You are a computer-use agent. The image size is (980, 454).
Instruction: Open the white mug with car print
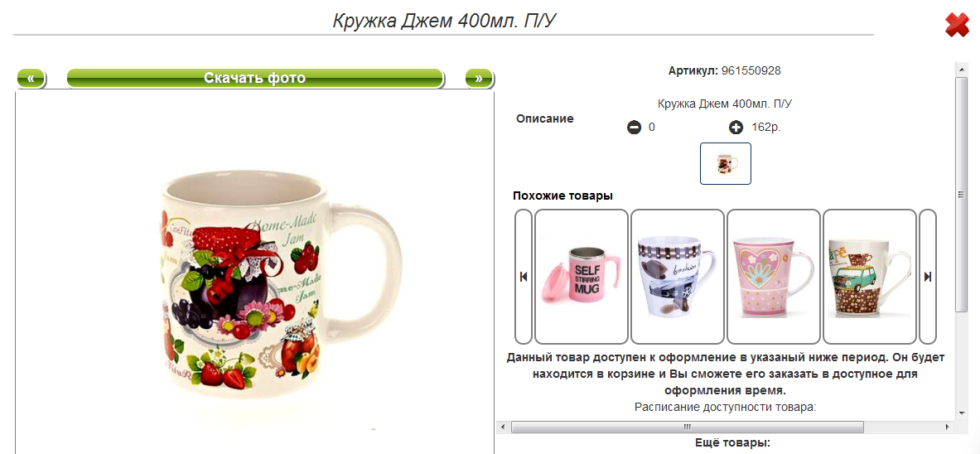[x=678, y=277]
